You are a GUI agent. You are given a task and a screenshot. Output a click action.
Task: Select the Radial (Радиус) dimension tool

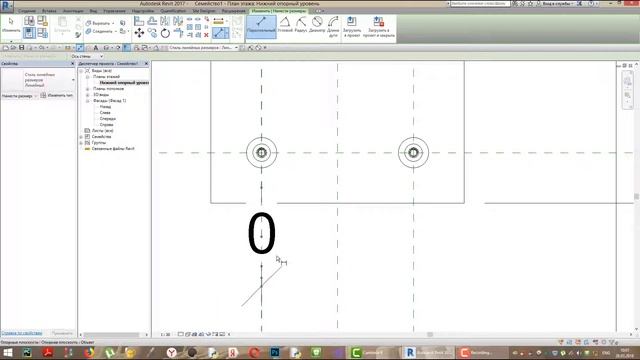pos(301,25)
